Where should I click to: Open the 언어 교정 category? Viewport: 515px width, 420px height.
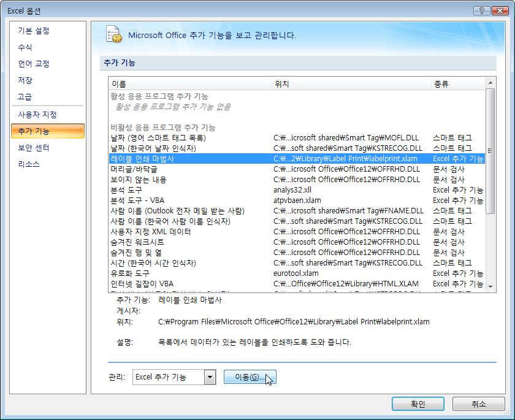tap(34, 64)
